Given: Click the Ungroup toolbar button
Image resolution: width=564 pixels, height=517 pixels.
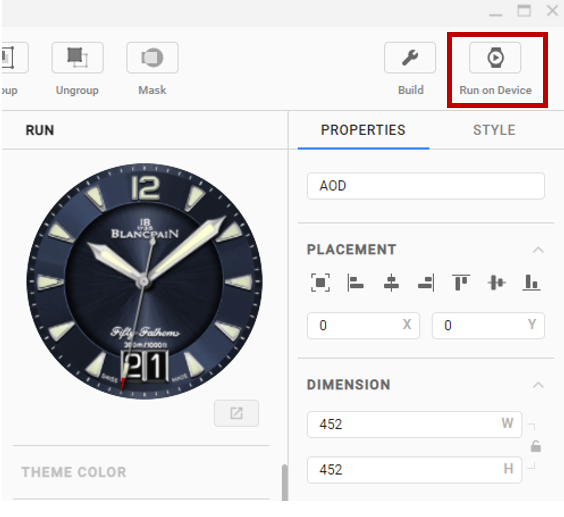Looking at the screenshot, I should [x=77, y=58].
